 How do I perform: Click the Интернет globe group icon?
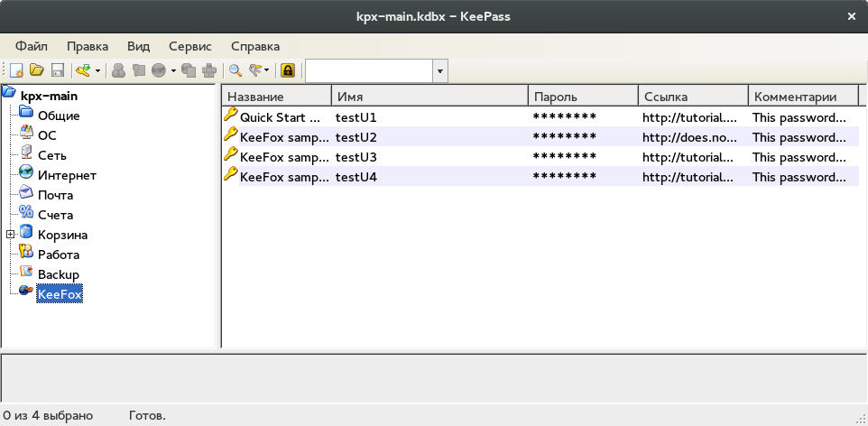point(26,171)
